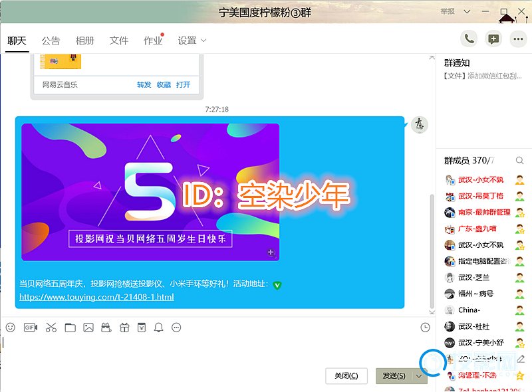Viewport: 532px width, 392px height.
Task: Open the 【文件】添加微信红包刮... group notice
Action: [x=483, y=76]
